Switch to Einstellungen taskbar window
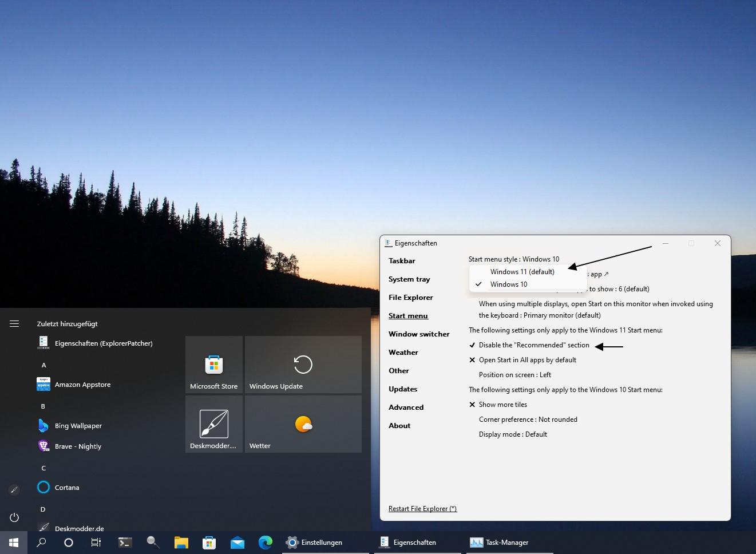Screen dimensions: 756x554 [x=326, y=542]
